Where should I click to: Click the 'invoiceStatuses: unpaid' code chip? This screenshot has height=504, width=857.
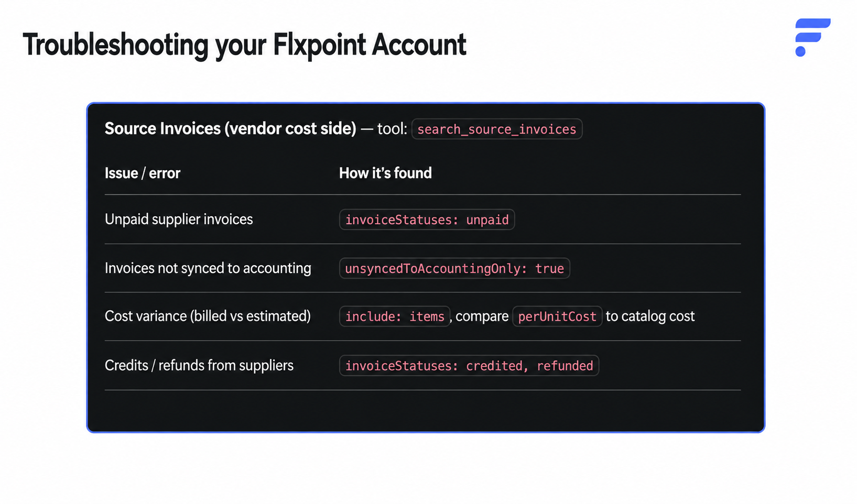click(427, 220)
